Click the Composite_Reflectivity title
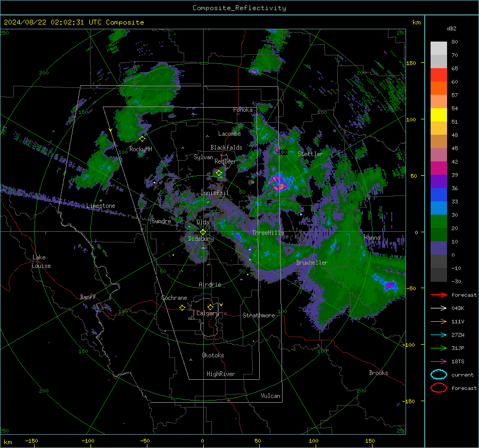This screenshot has width=479, height=448. 240,8
